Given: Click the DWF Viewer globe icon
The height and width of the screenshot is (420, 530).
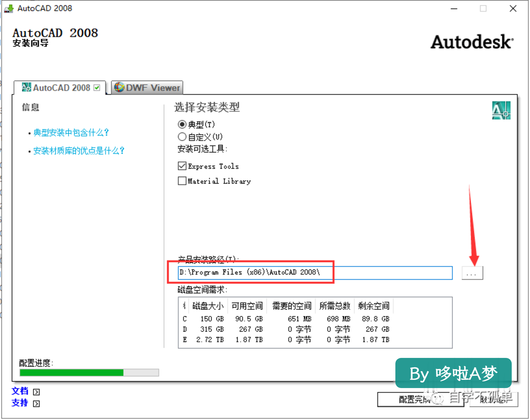Looking at the screenshot, I should pos(119,87).
